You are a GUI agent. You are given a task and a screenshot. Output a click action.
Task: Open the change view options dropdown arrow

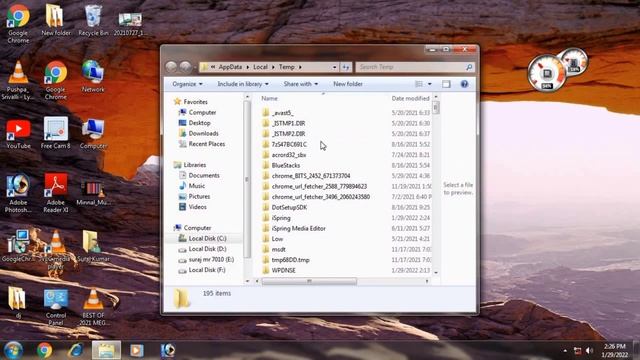tap(429, 84)
